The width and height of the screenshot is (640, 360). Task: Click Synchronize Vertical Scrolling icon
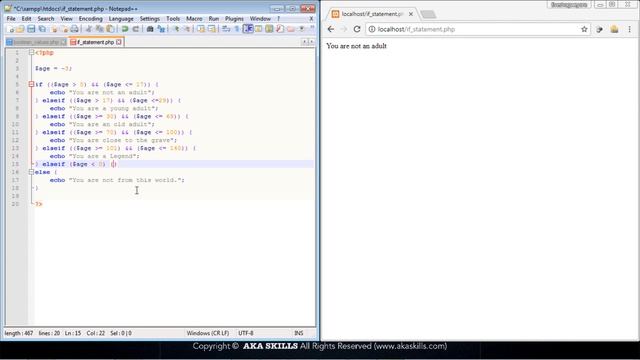(201, 29)
